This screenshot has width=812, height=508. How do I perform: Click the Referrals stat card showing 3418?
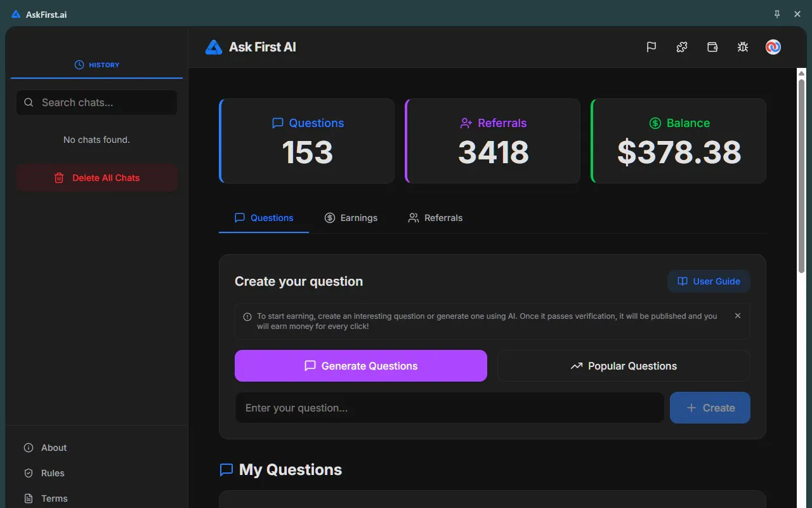(x=493, y=141)
